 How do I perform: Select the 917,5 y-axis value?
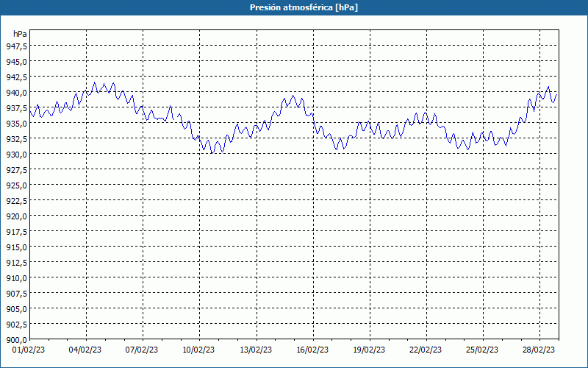click(16, 231)
